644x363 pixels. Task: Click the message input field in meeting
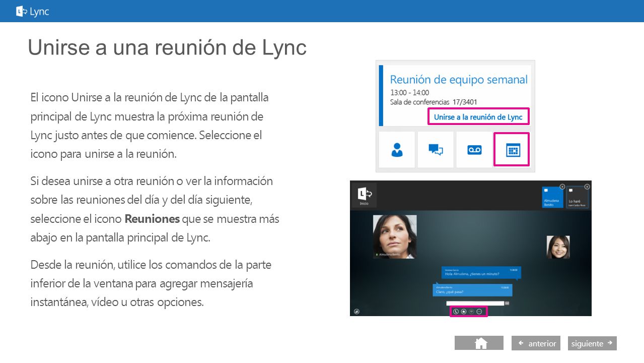pyautogui.click(x=475, y=303)
